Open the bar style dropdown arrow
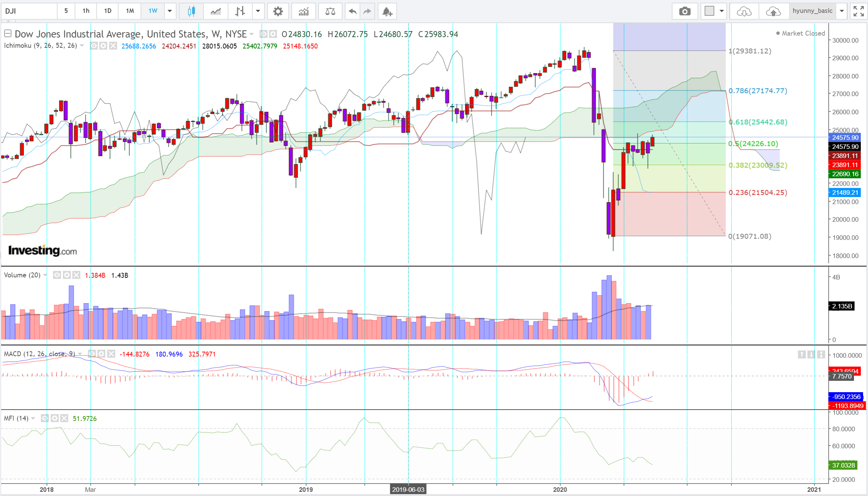Screen dimensions: 868x496 pos(258,11)
